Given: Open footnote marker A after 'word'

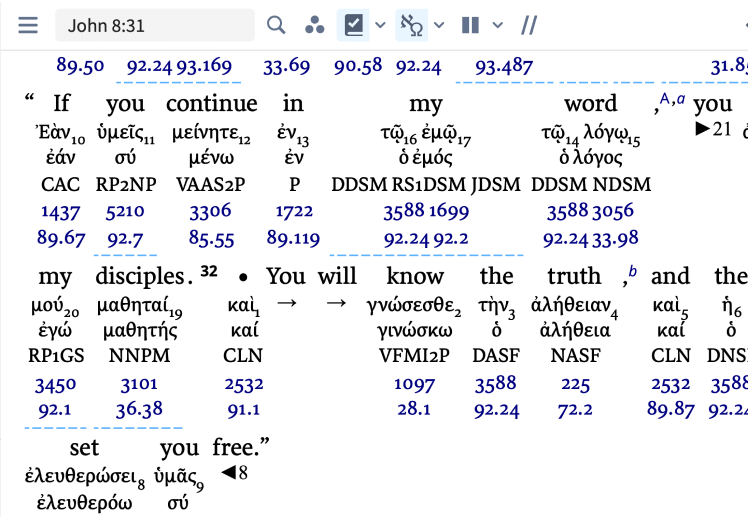Looking at the screenshot, I should pyautogui.click(x=664, y=98).
